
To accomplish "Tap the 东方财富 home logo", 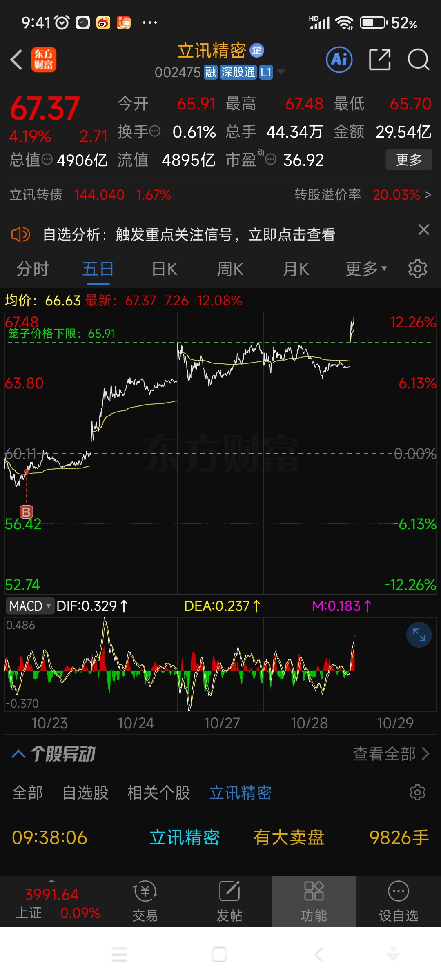I will (44, 60).
